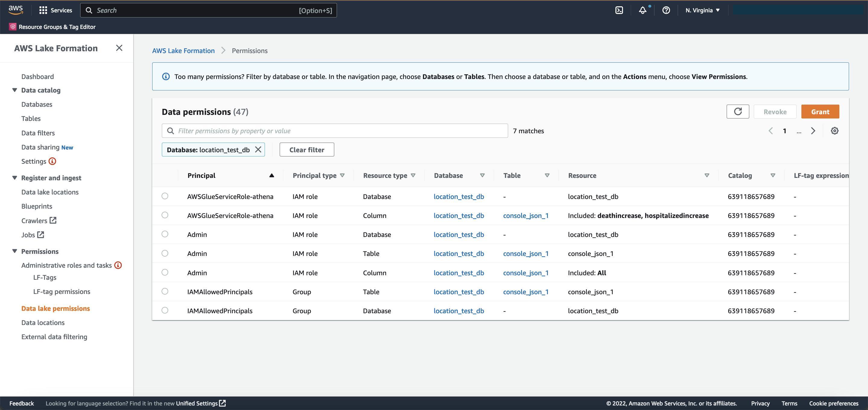
Task: Open Data filters in the sidebar
Action: [x=38, y=133]
